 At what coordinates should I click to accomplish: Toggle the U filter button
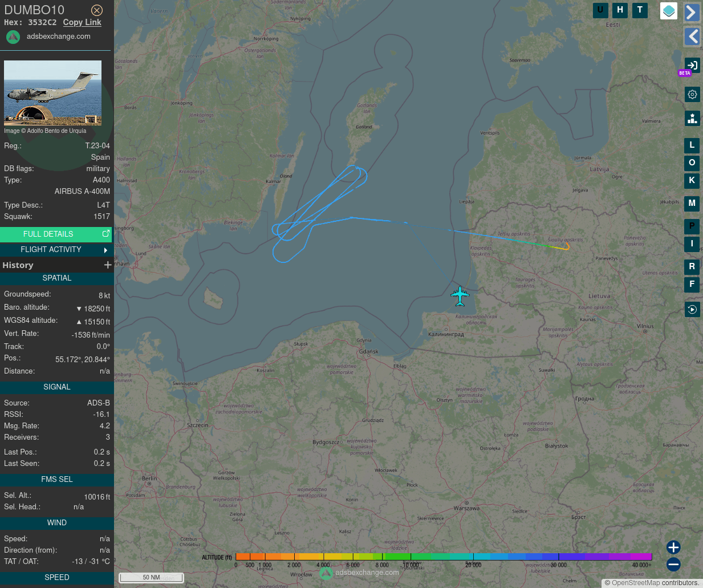tap(600, 10)
